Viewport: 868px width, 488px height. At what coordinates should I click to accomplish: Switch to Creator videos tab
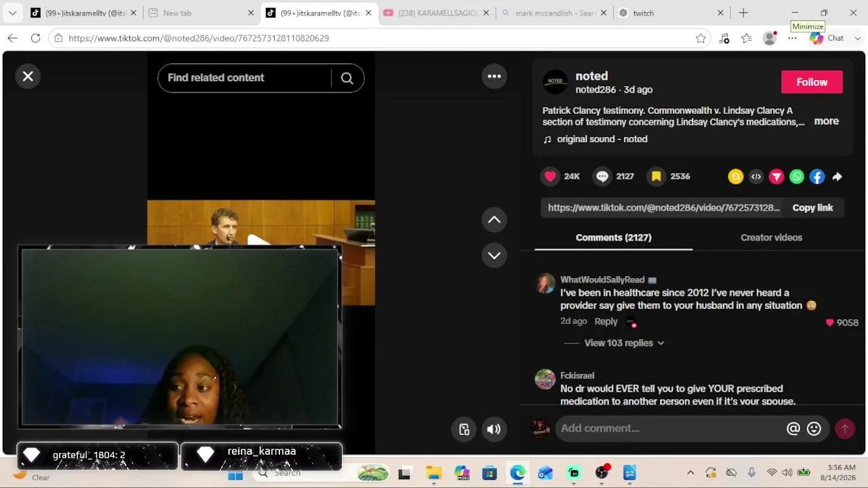click(x=771, y=238)
